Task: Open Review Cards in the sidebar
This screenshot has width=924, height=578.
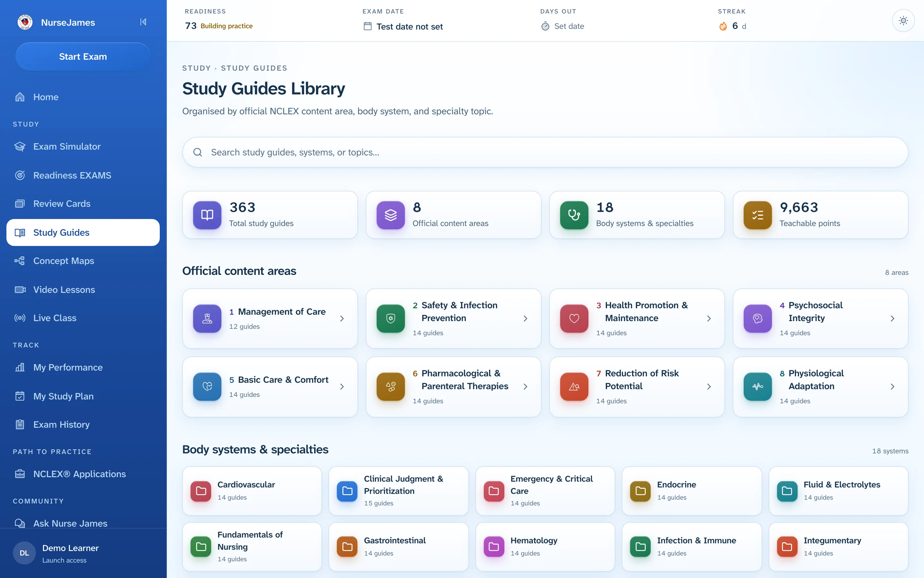Action: point(83,204)
